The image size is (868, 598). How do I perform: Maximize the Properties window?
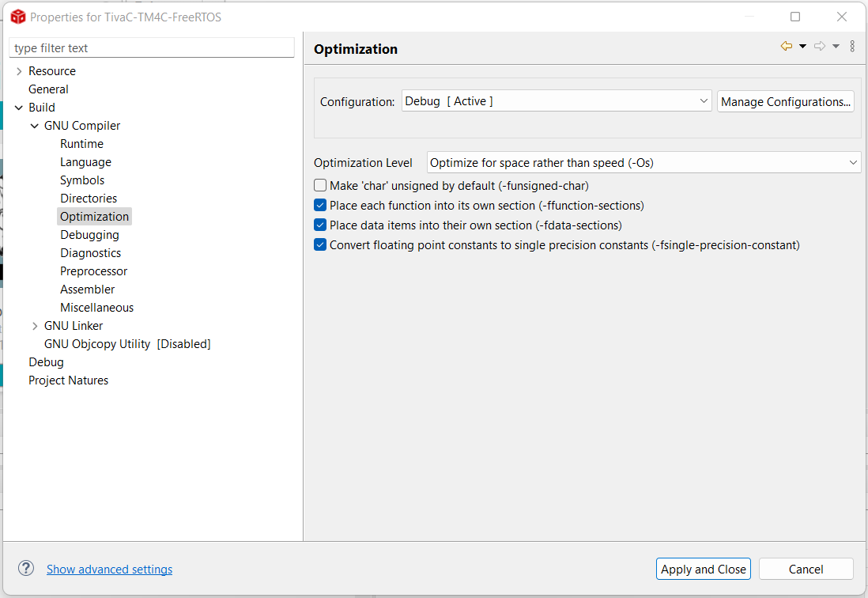pyautogui.click(x=795, y=17)
